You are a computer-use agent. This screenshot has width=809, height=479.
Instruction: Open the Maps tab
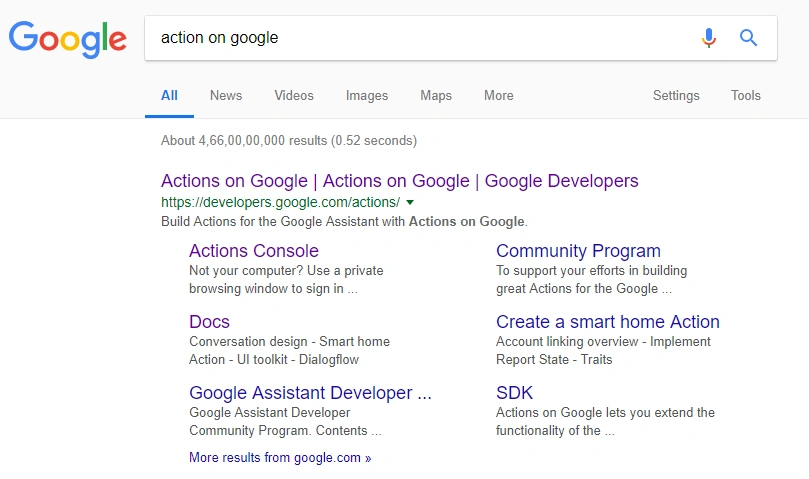(436, 95)
